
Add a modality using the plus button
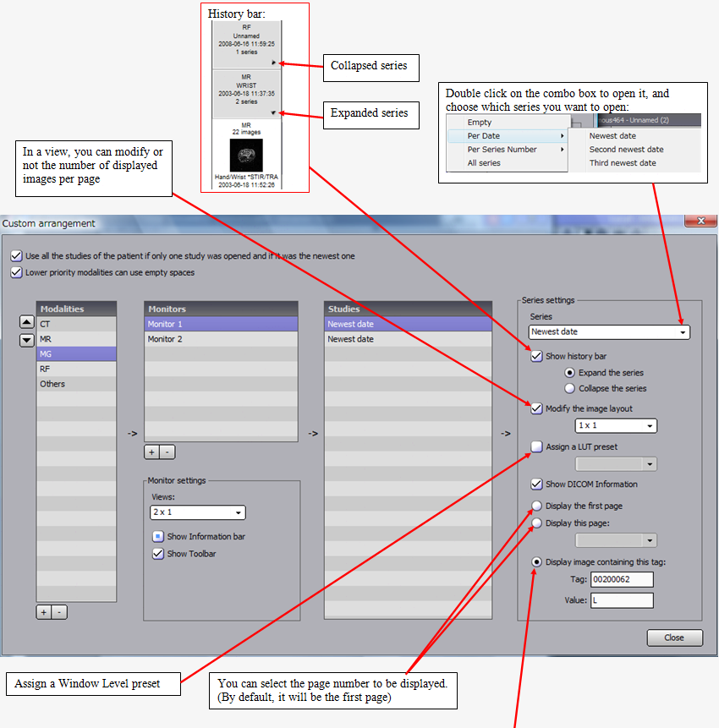[43, 611]
